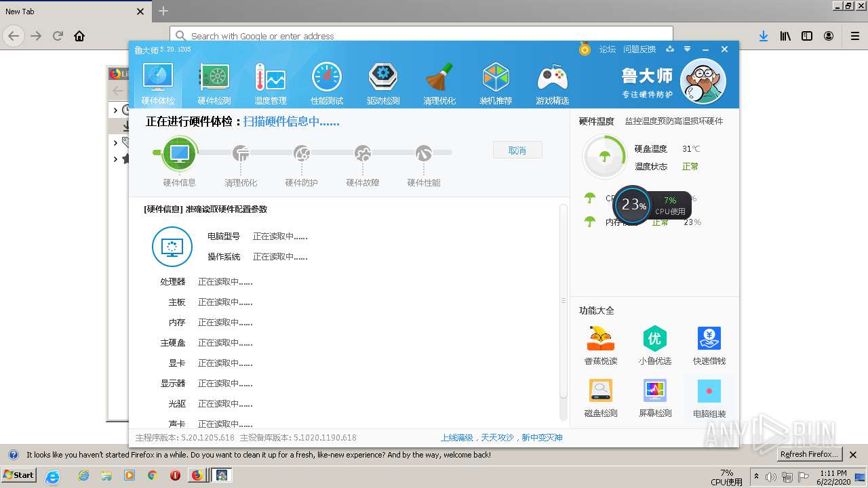Open Firefox downloads arrow
868x488 pixels.
pos(764,36)
